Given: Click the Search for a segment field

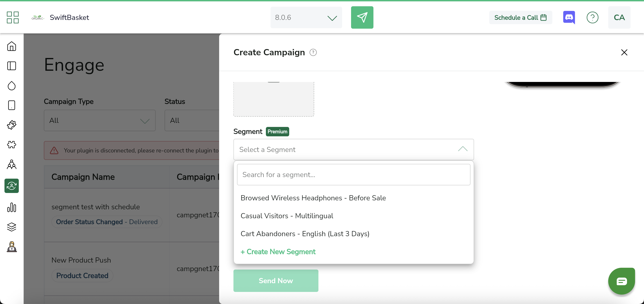Looking at the screenshot, I should [353, 175].
